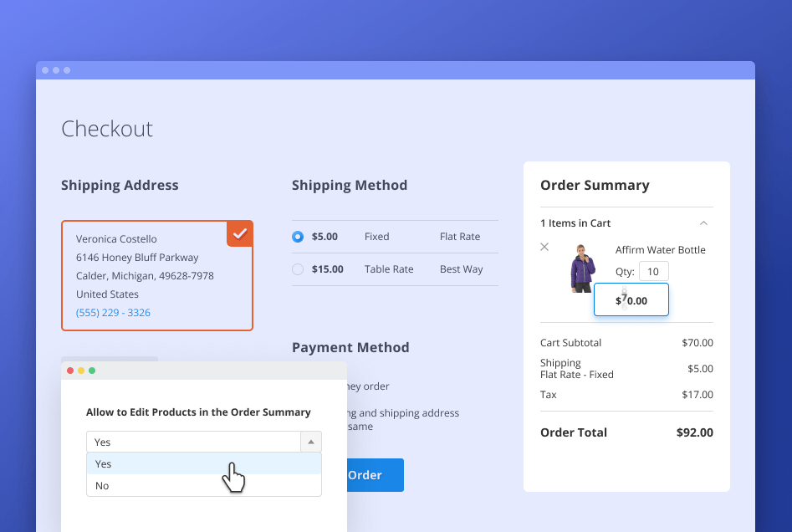The height and width of the screenshot is (532, 792).
Task: Click the orange checkmark on the address card
Action: pos(240,234)
